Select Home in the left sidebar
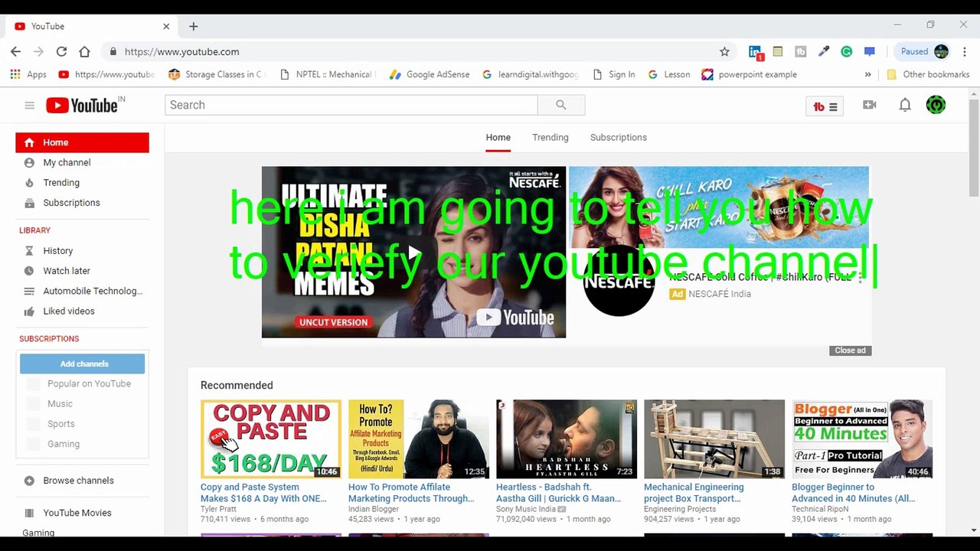Viewport: 980px width, 551px height. coord(82,142)
